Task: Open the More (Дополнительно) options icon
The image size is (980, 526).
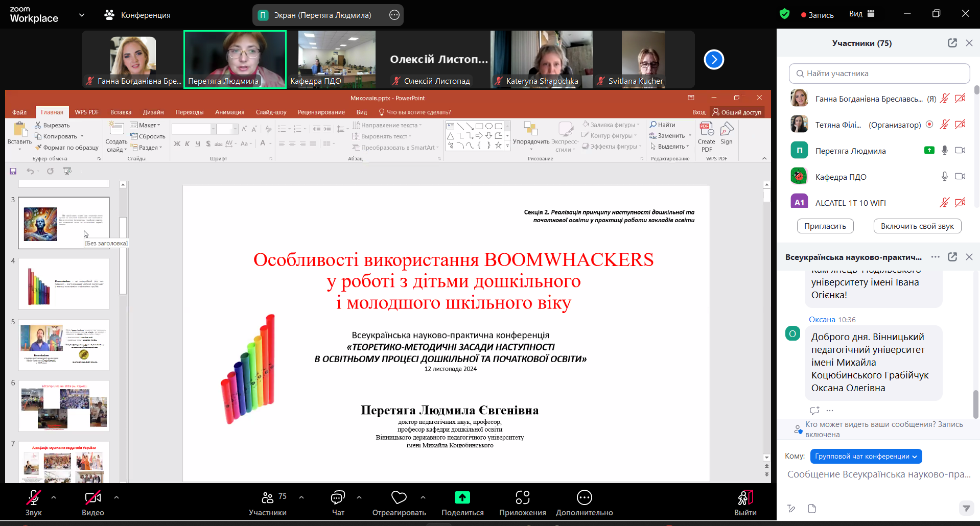Action: 584,497
